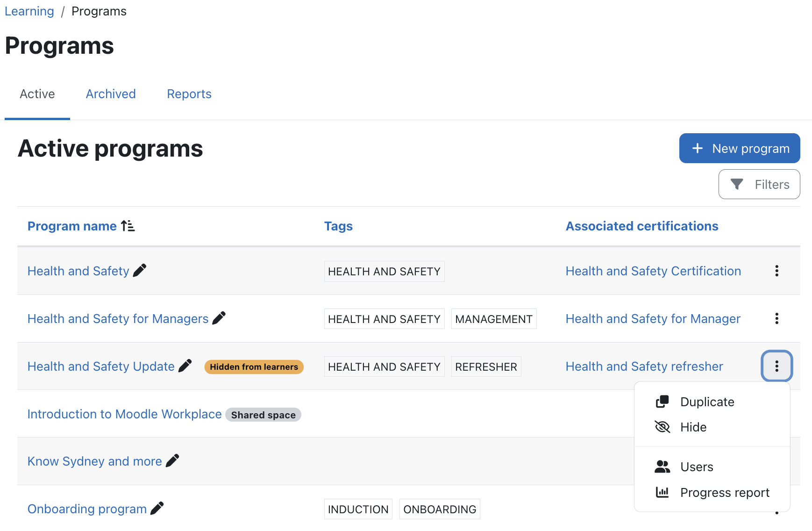The height and width of the screenshot is (531, 812).
Task: Click pencil icon next to Health and Safety
Action: 140,271
